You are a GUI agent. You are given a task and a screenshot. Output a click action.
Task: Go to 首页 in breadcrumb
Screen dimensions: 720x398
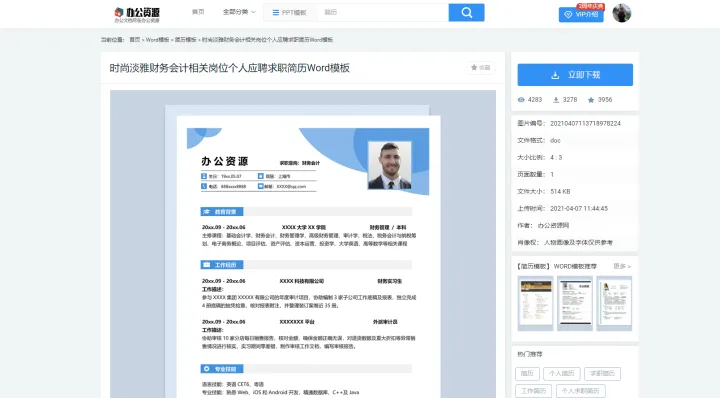pos(135,40)
